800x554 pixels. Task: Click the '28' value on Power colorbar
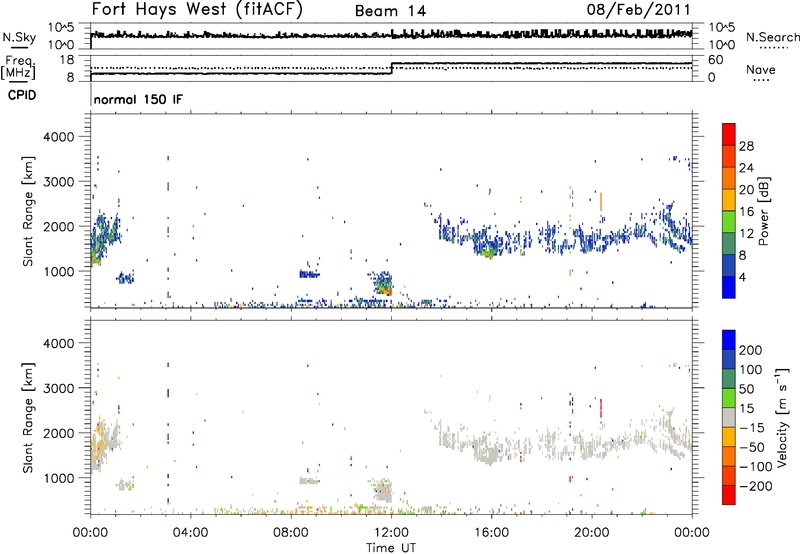(746, 146)
